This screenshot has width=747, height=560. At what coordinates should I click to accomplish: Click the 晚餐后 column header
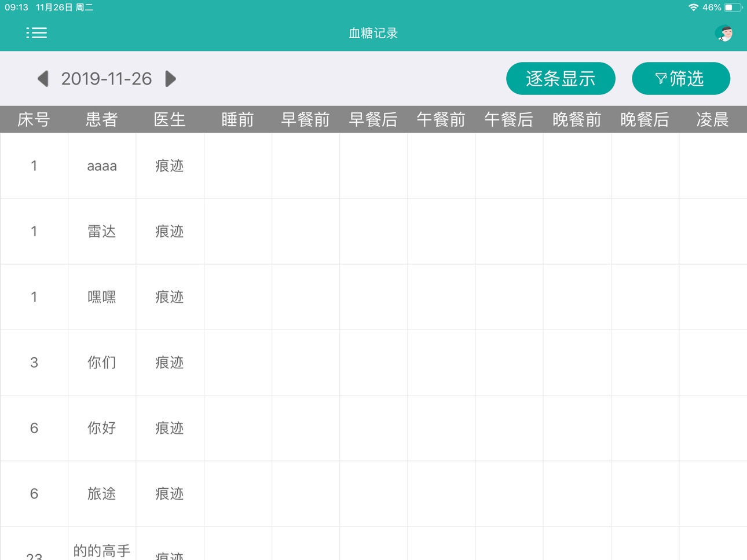(645, 119)
